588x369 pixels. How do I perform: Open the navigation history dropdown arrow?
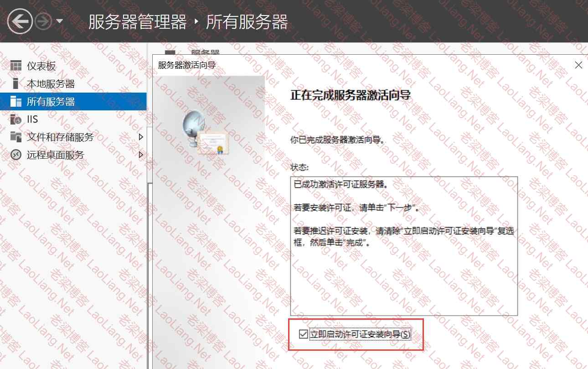click(59, 21)
